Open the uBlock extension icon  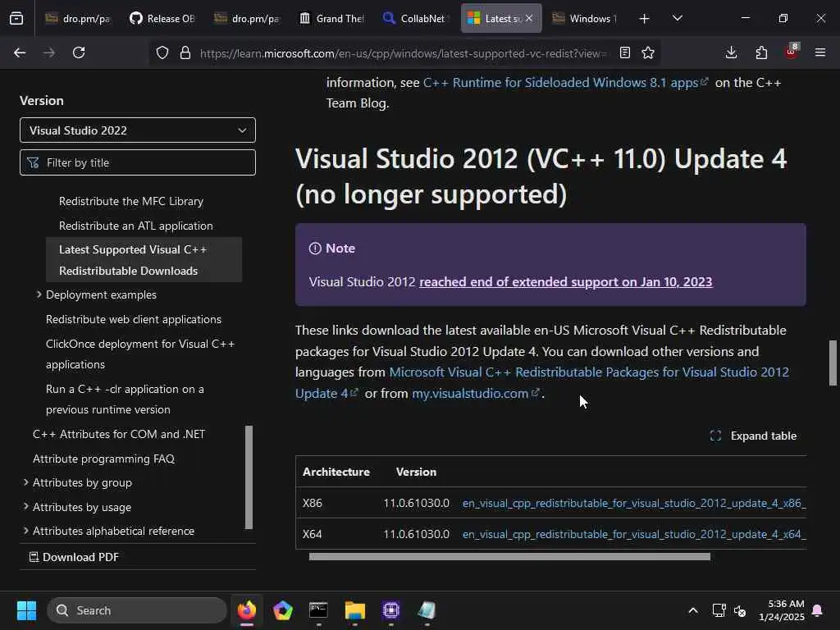(792, 52)
